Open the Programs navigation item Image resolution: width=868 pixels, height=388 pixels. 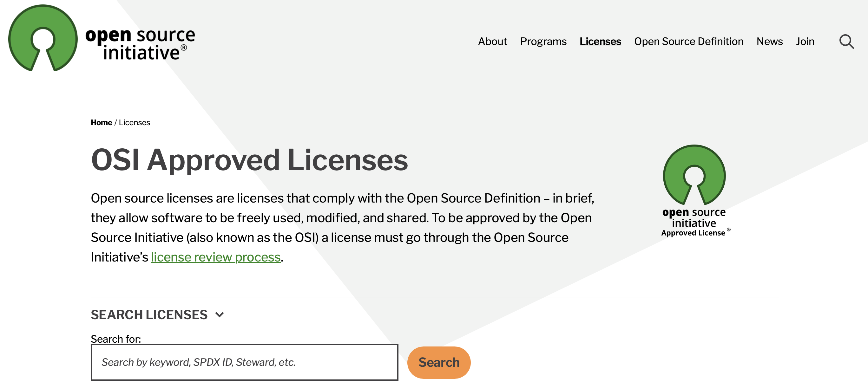click(543, 42)
